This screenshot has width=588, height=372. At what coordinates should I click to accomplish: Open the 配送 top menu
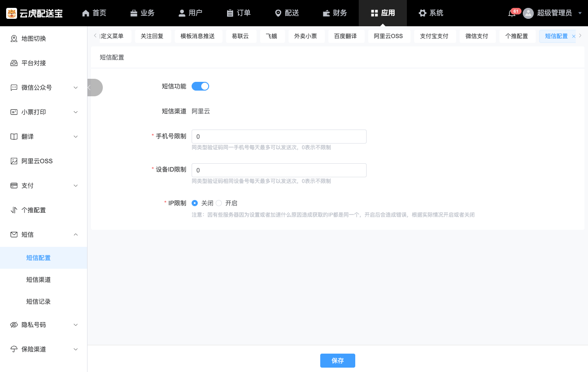click(287, 13)
